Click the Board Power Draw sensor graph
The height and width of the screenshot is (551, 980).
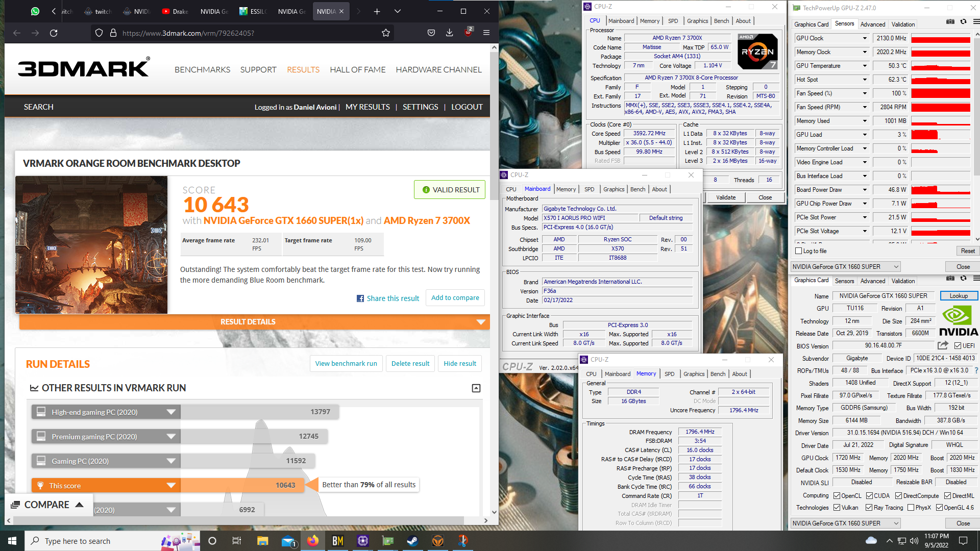pyautogui.click(x=941, y=190)
